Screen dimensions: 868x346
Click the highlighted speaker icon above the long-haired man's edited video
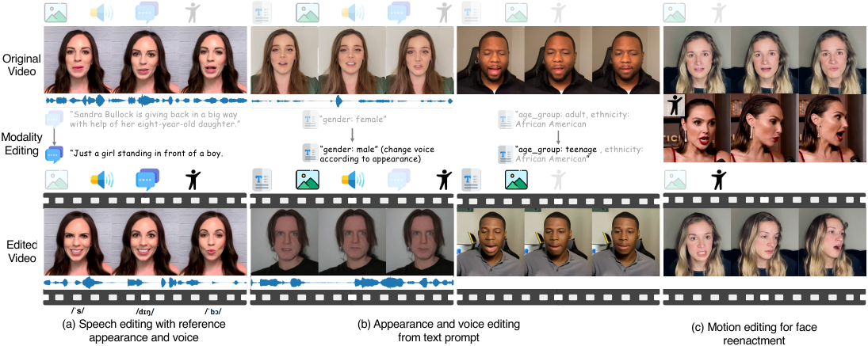352,180
